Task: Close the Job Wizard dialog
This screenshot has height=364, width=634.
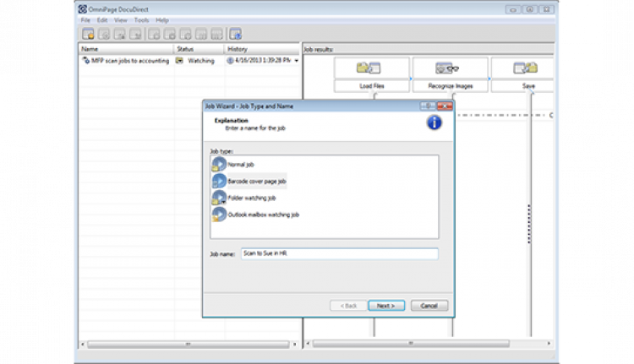Action: tap(445, 106)
